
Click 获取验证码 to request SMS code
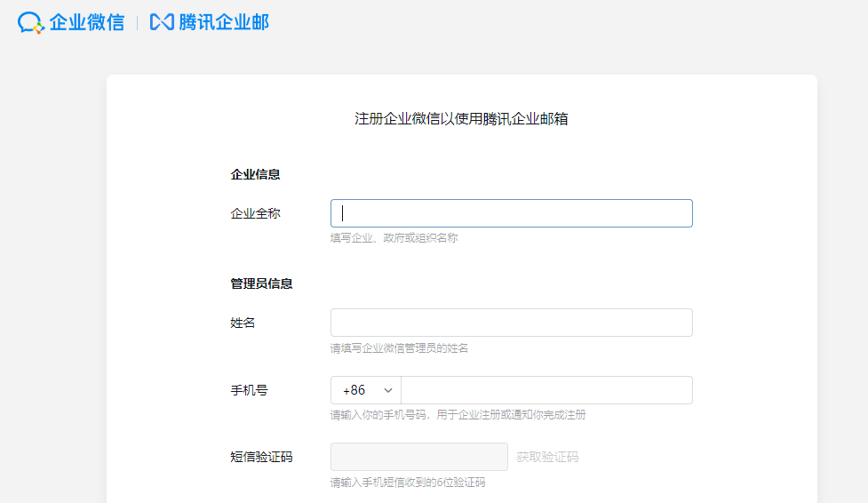[547, 457]
